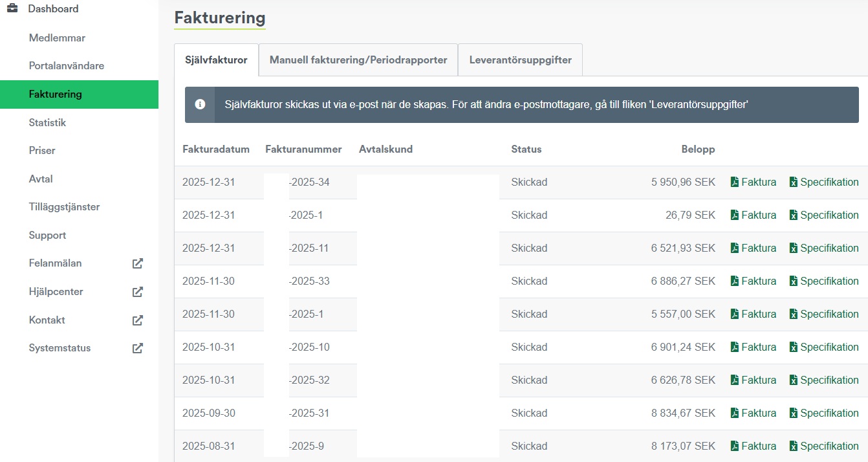The width and height of the screenshot is (868, 462).
Task: Click the PDF icon for invoice 2025-34
Action: 735,182
